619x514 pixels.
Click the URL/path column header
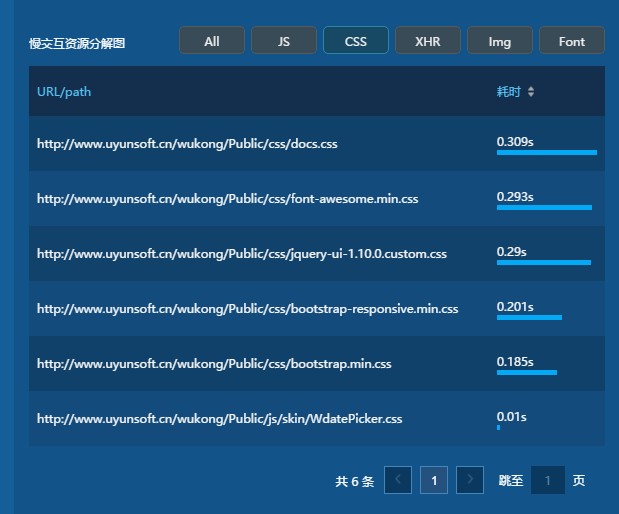click(x=64, y=92)
